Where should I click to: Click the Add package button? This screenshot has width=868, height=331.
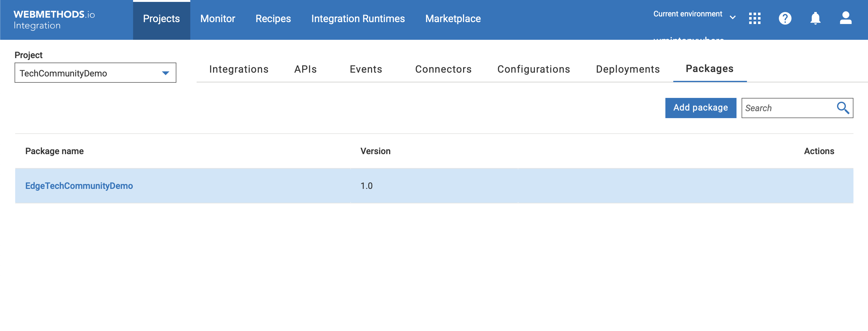(700, 108)
